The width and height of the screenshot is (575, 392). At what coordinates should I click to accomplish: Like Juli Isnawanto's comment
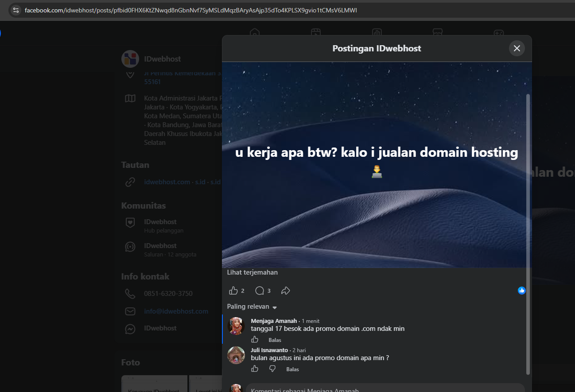[x=255, y=369]
